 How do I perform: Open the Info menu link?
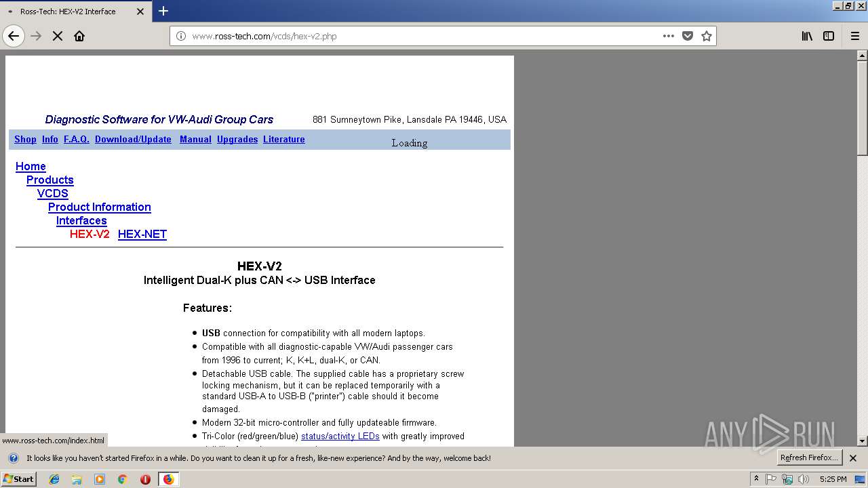50,139
